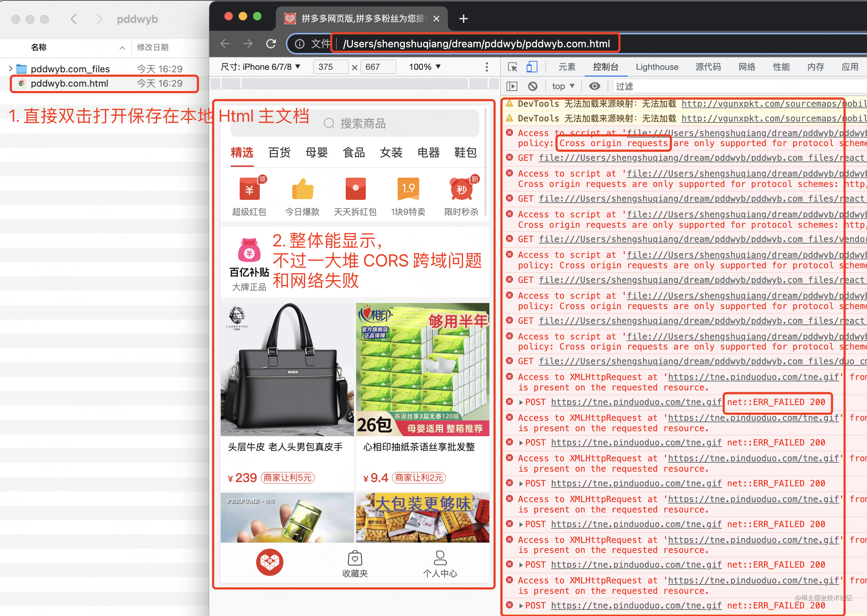Switch to the 应用 tab
867x616 pixels.
849,67
